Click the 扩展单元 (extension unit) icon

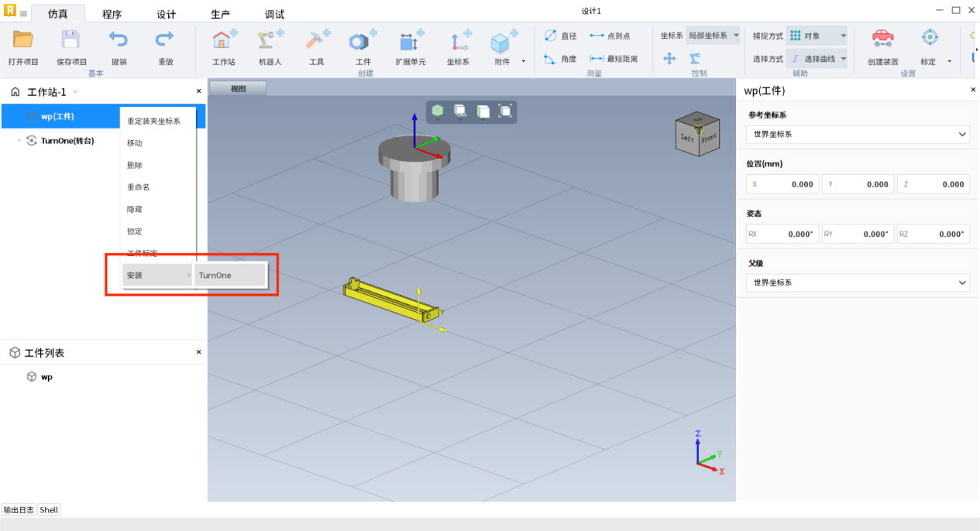click(410, 40)
